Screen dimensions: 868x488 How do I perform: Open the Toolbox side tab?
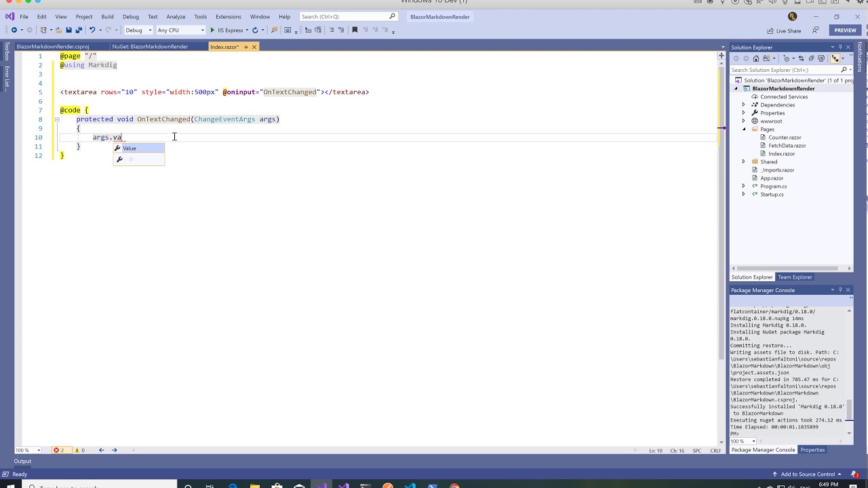click(7, 52)
